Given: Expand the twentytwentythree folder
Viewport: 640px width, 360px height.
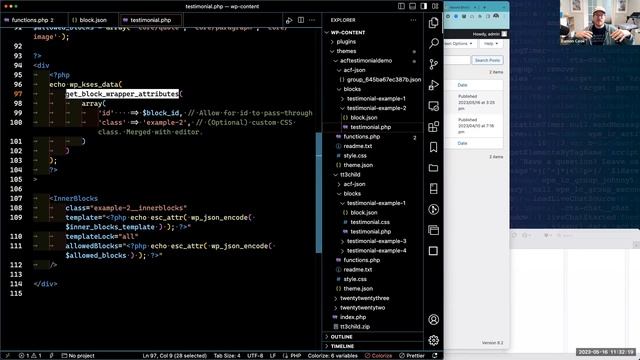Looking at the screenshot, I should pyautogui.click(x=364, y=298).
